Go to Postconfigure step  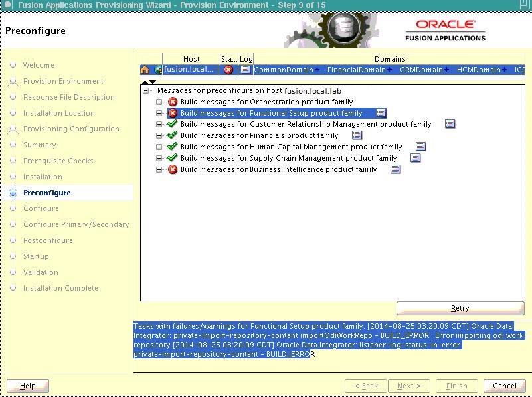point(48,240)
